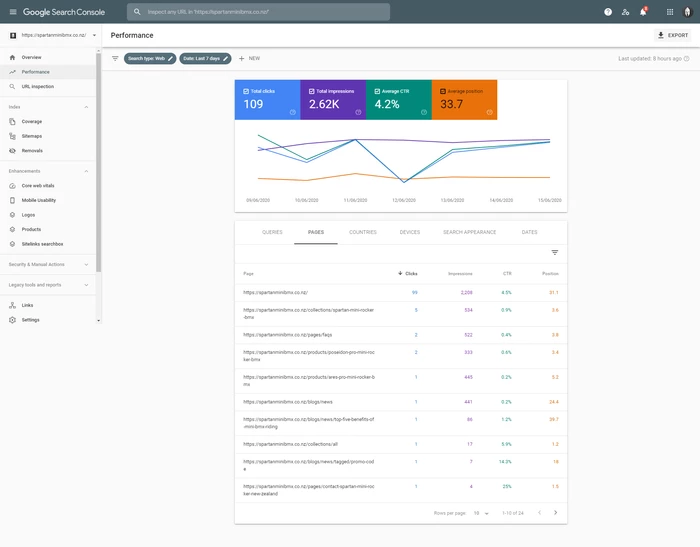
Task: Click the Products layers icon
Action: (12, 230)
